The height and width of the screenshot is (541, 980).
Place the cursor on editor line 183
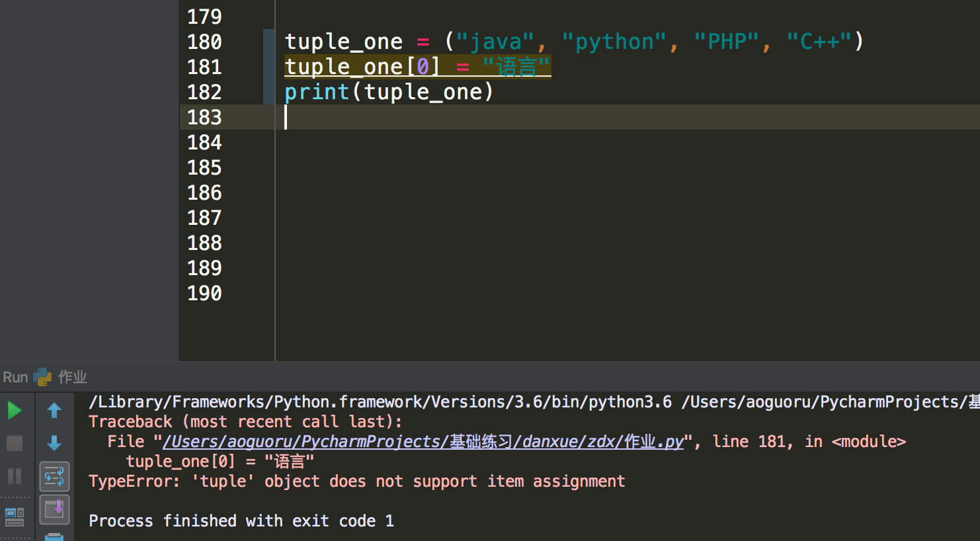[627, 117]
